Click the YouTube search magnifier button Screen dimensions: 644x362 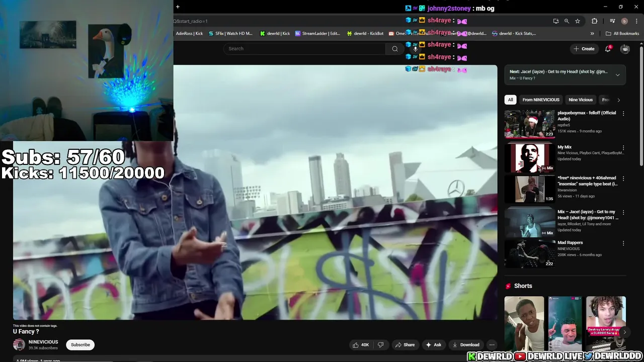click(x=395, y=49)
